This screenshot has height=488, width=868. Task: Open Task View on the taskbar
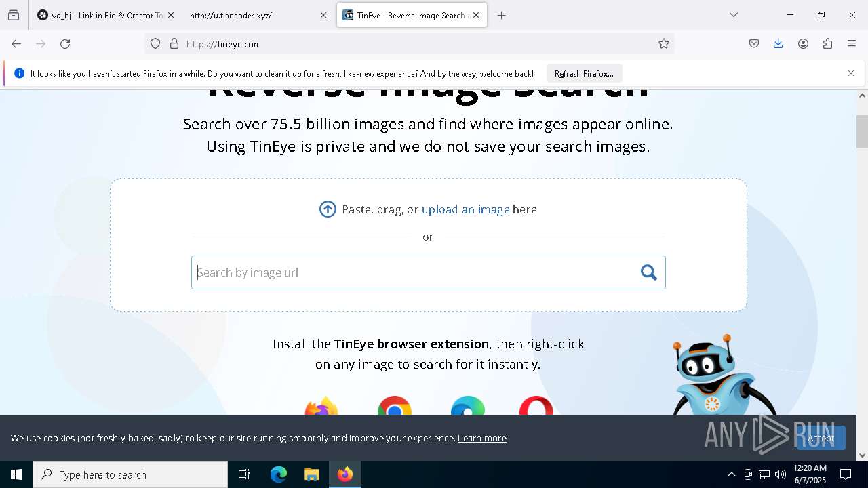(244, 474)
